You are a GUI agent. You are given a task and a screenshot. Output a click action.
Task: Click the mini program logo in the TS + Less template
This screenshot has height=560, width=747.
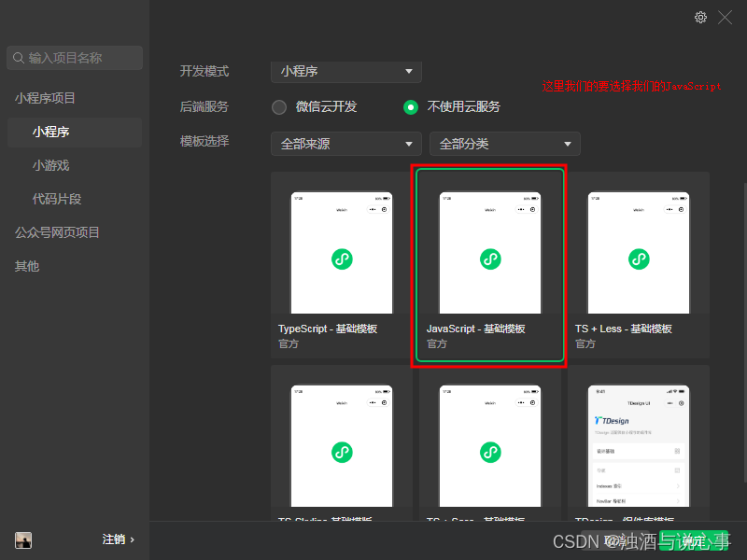coord(639,259)
